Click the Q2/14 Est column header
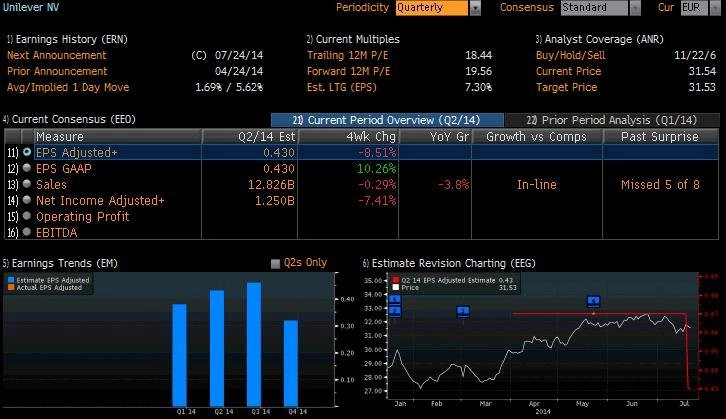Image resolution: width=726 pixels, height=419 pixels. pos(250,137)
